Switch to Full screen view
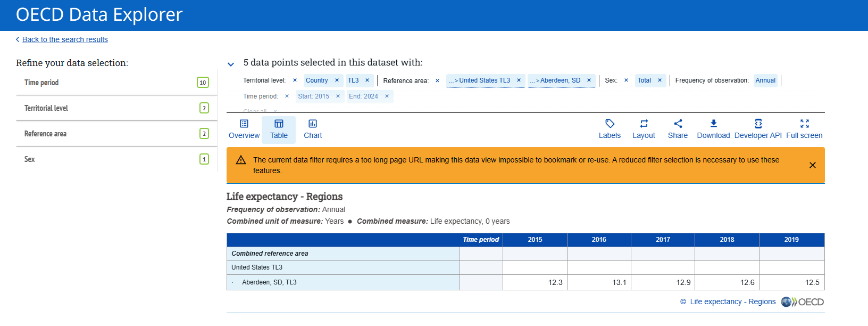Screen dimensions: 868x326 pyautogui.click(x=804, y=129)
